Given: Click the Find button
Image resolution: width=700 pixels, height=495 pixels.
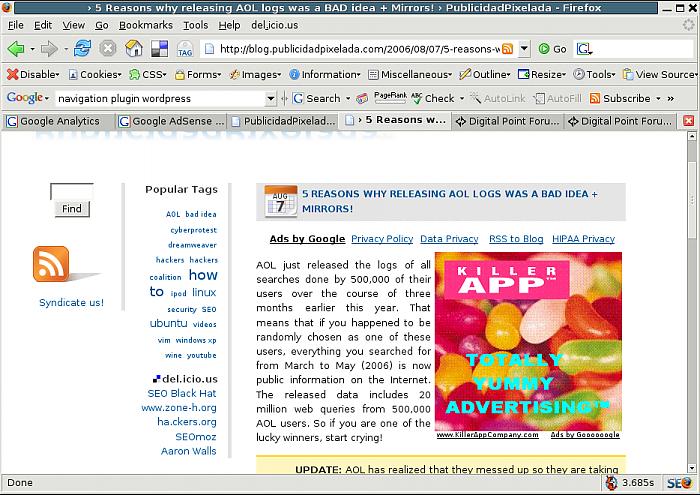Looking at the screenshot, I should (72, 208).
